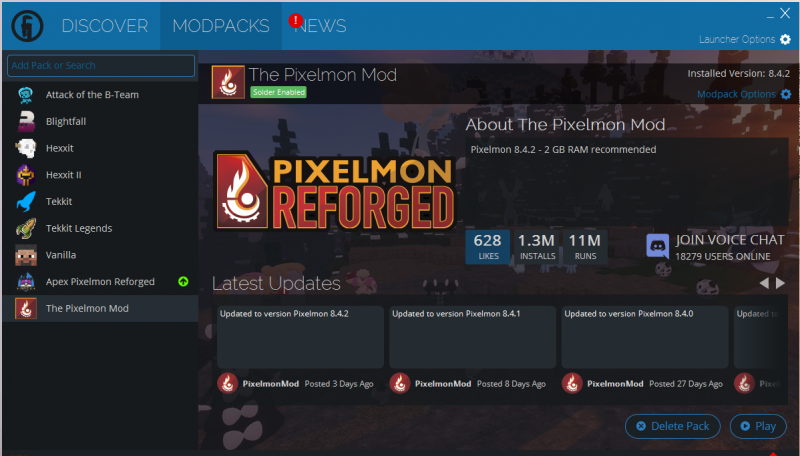Open the Pixelmon 8.4.1 update card
This screenshot has width=800, height=456.
click(472, 337)
